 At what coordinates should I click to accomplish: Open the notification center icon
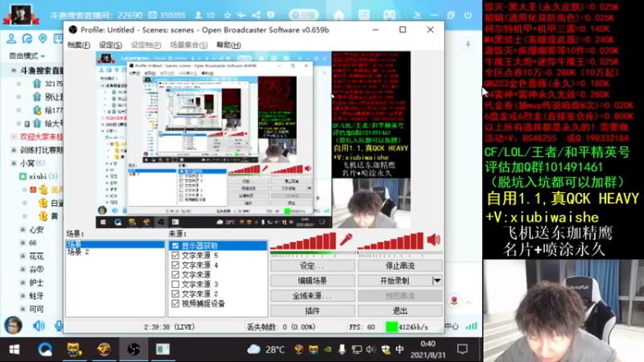point(462,349)
